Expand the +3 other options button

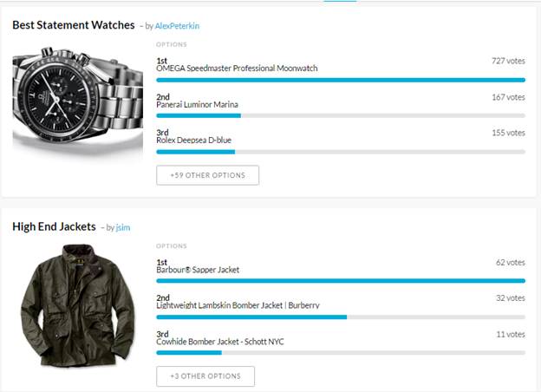[x=205, y=376]
